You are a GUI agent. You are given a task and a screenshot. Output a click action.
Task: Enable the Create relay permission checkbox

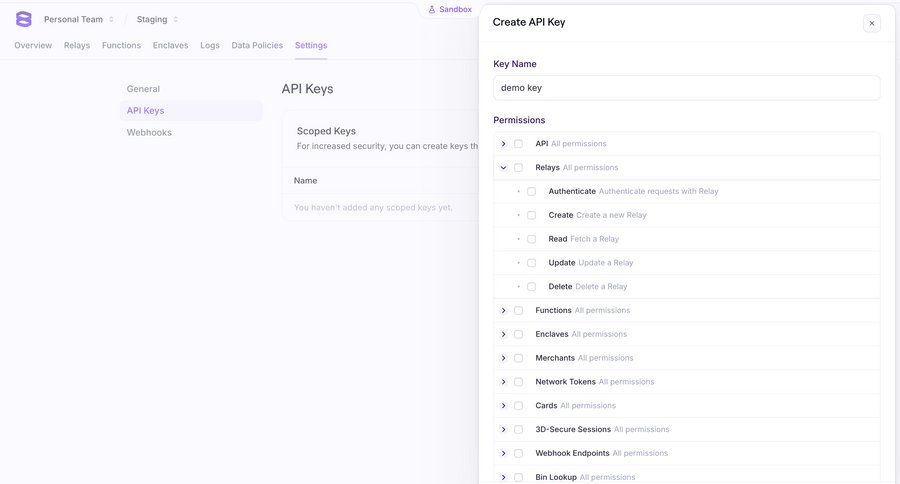click(x=532, y=215)
